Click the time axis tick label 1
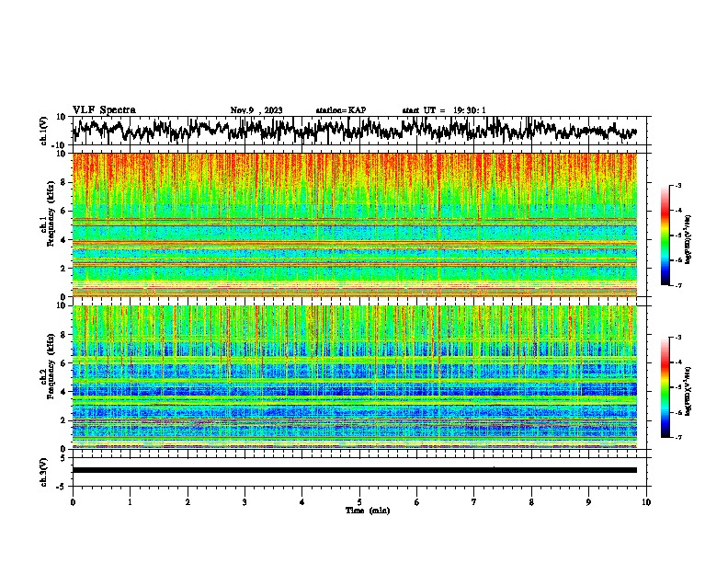The width and height of the screenshot is (728, 563). pyautogui.click(x=130, y=502)
